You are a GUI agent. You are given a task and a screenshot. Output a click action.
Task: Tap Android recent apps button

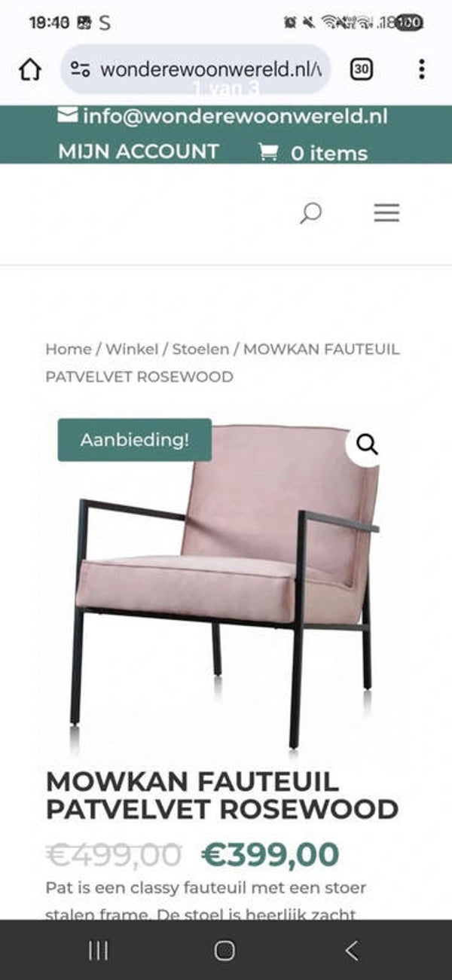pyautogui.click(x=99, y=951)
